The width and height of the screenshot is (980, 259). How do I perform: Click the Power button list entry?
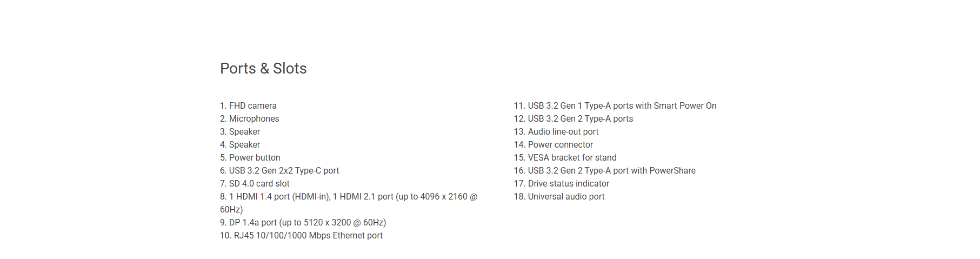coord(250,158)
